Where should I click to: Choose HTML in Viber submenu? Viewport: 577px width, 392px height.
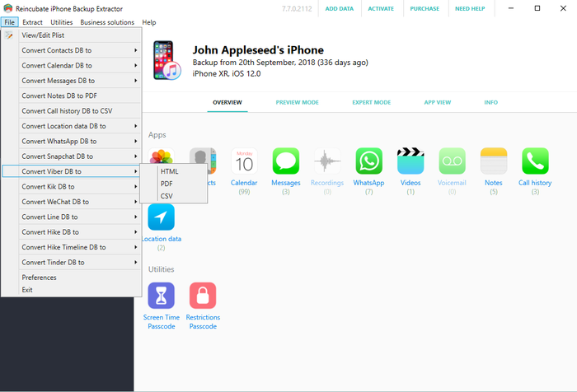(x=174, y=171)
